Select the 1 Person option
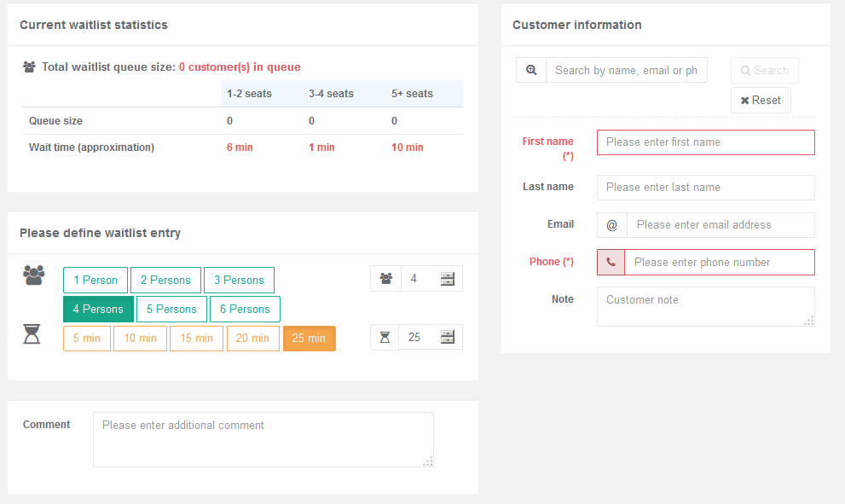 coord(95,281)
